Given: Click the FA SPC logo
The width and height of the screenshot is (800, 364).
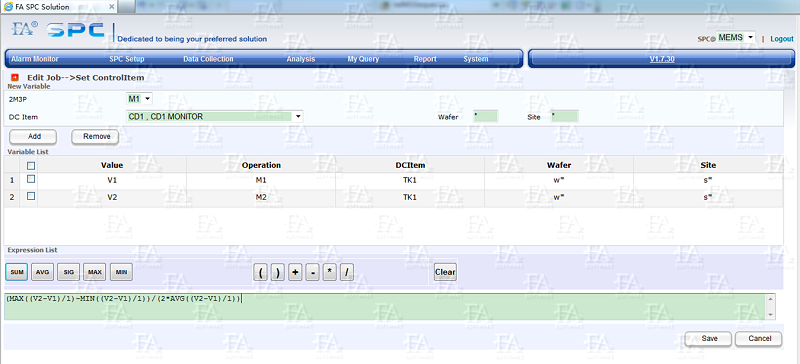Looking at the screenshot, I should pyautogui.click(x=58, y=30).
